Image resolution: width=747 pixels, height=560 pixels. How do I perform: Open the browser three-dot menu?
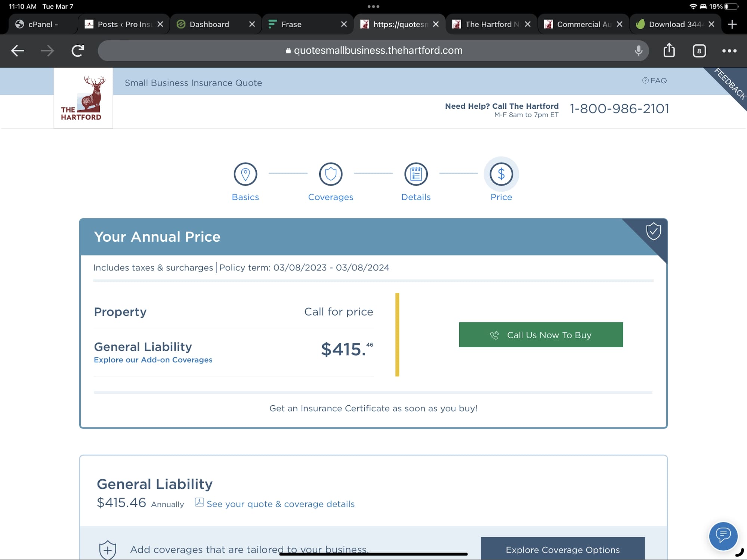point(729,51)
